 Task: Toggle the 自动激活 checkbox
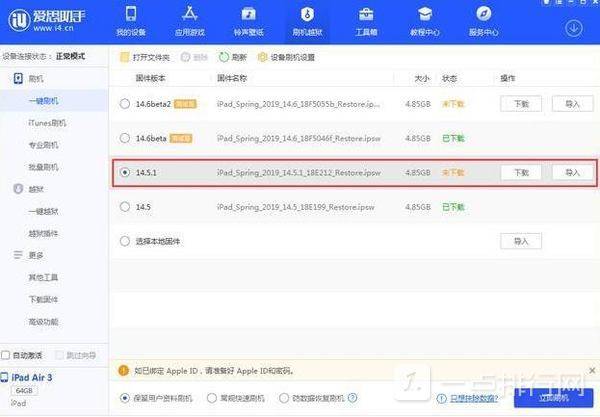pyautogui.click(x=5, y=355)
